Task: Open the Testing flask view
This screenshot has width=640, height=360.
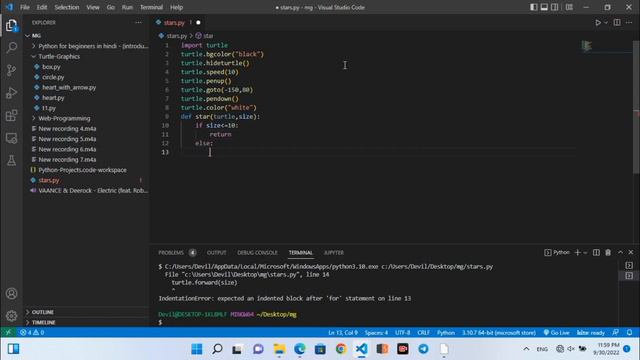Action: tap(11, 160)
